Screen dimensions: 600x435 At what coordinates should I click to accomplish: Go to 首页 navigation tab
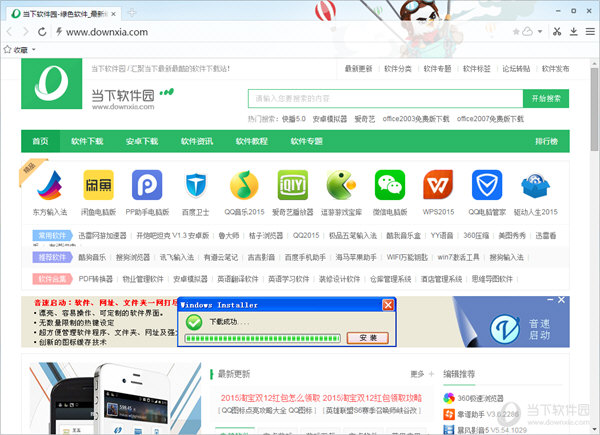(x=40, y=141)
